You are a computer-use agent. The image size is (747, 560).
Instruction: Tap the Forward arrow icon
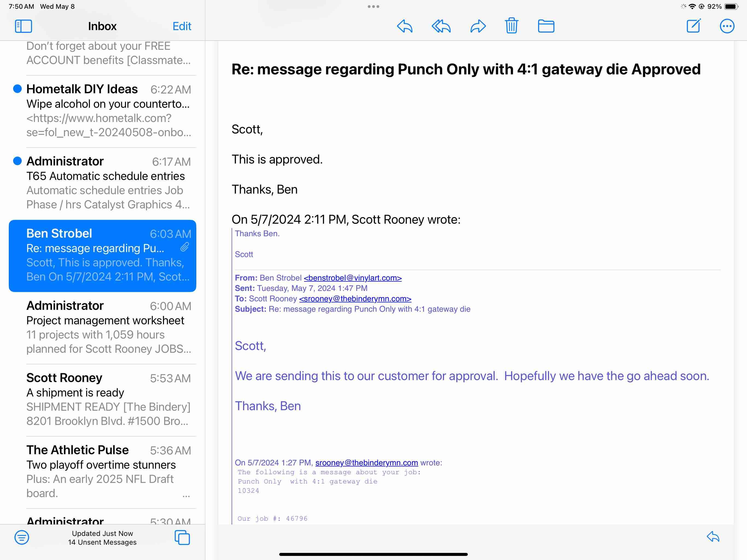478,26
